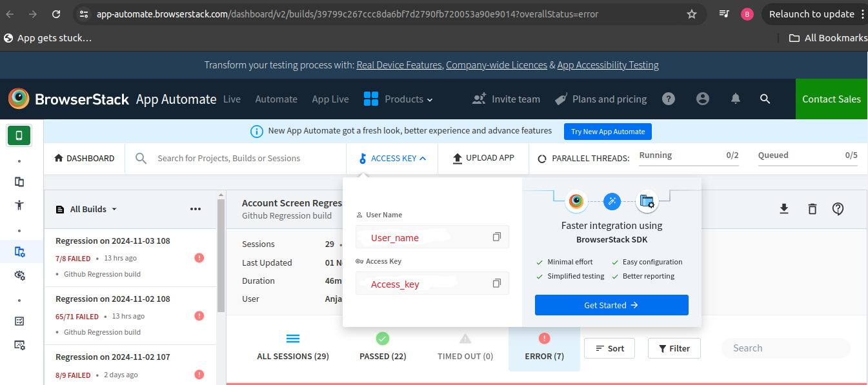
Task: Delete the build using trash icon
Action: point(812,209)
